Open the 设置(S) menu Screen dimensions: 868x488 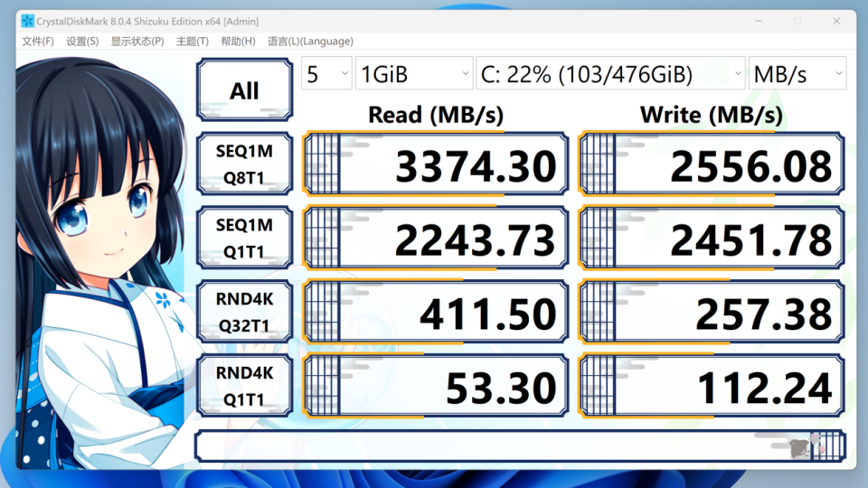click(x=82, y=42)
